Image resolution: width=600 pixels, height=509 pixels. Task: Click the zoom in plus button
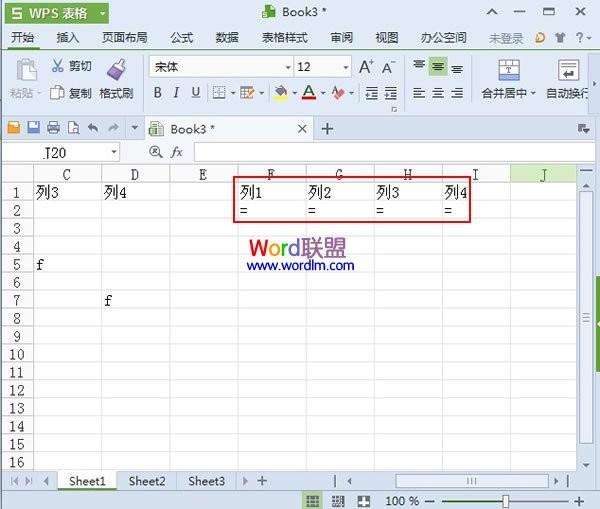point(579,501)
